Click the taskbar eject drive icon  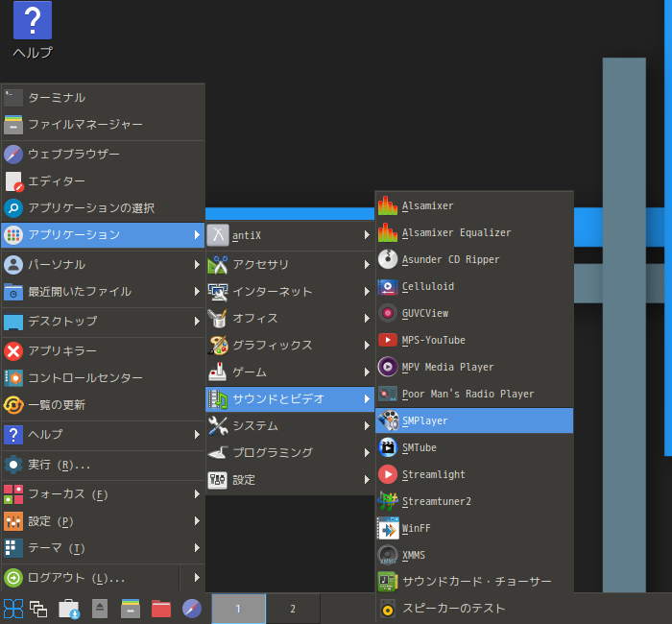pos(100,609)
